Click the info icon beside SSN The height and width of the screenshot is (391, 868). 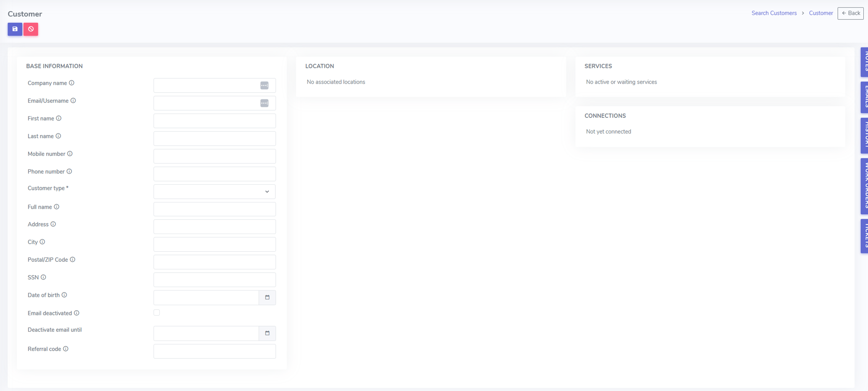(x=43, y=277)
